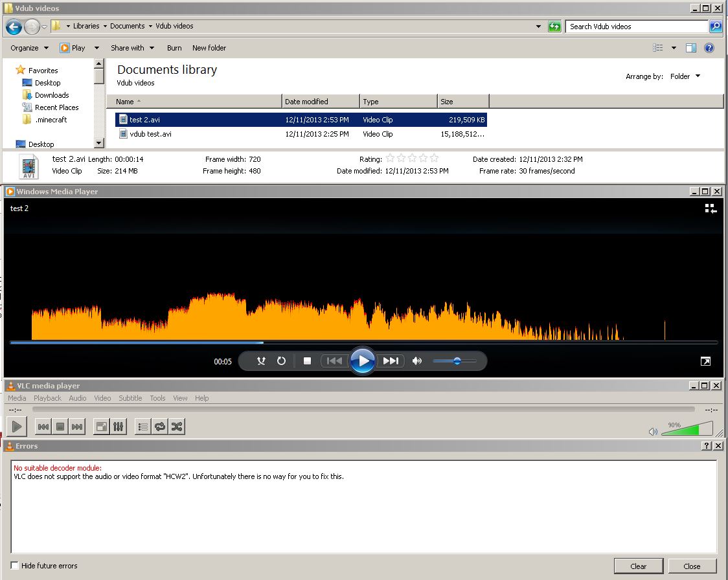Toggle VLC fullscreen video button

click(x=101, y=427)
